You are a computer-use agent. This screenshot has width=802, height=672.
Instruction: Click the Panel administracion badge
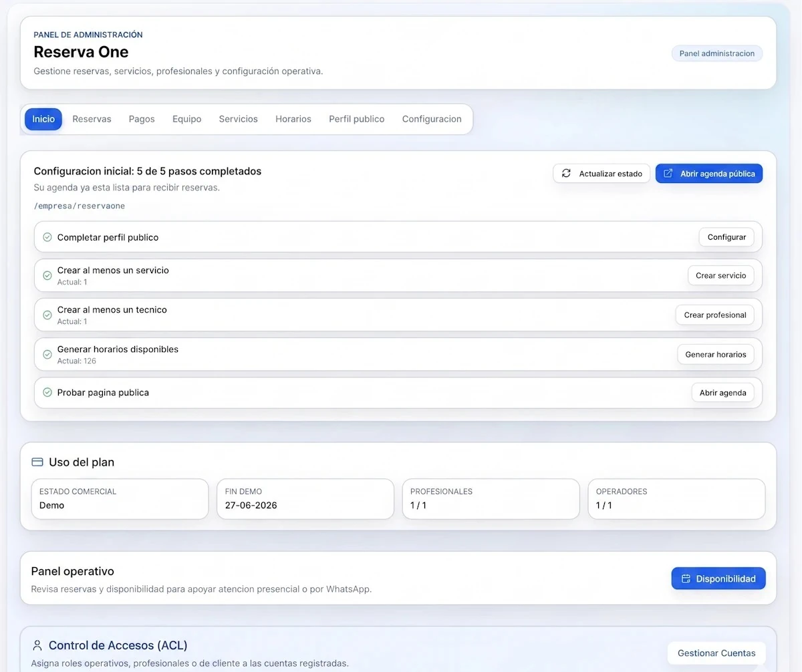tap(717, 53)
